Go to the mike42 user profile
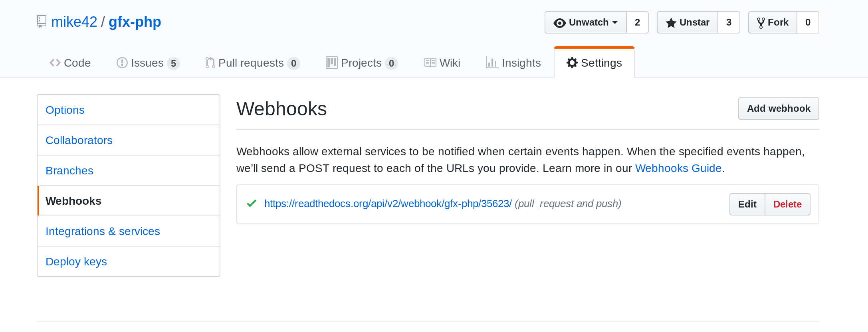 [74, 22]
